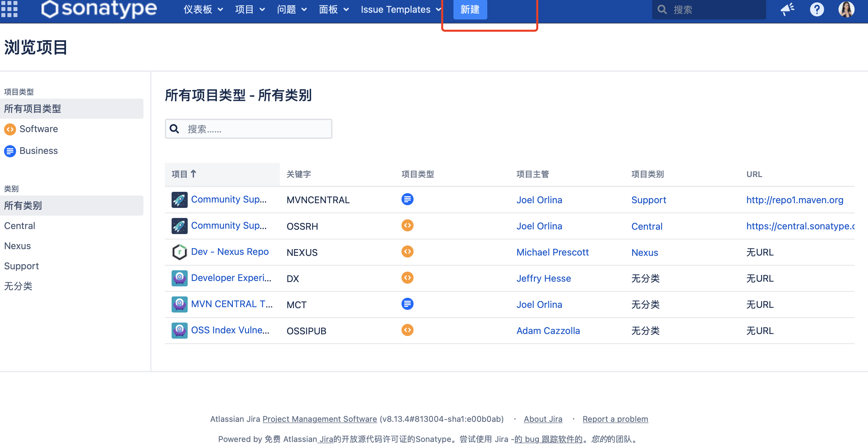Open Michael Prescott's profile link
The image size is (868, 448).
pyautogui.click(x=552, y=252)
